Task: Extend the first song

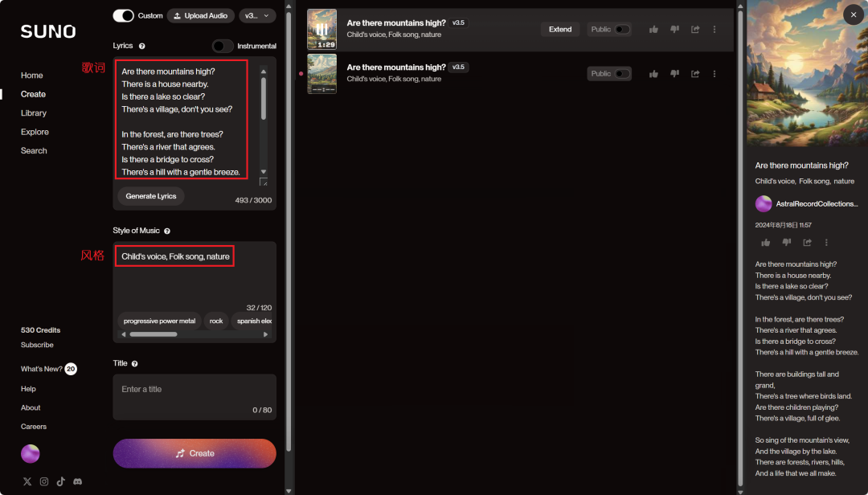Action: tap(560, 30)
